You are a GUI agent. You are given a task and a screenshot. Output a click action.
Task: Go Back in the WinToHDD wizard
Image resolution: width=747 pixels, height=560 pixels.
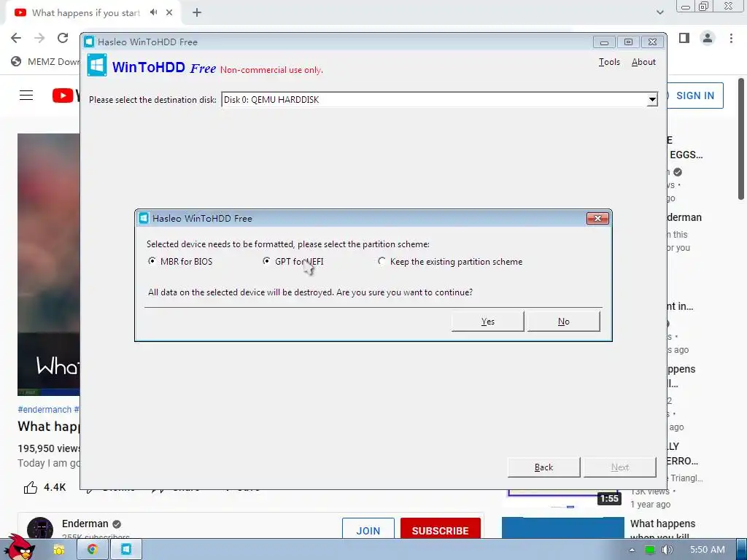tap(543, 467)
